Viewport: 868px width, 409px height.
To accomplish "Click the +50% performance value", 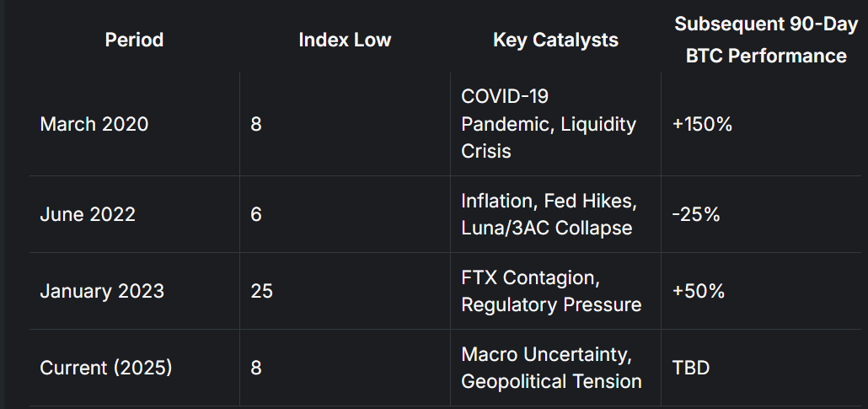I will (698, 291).
